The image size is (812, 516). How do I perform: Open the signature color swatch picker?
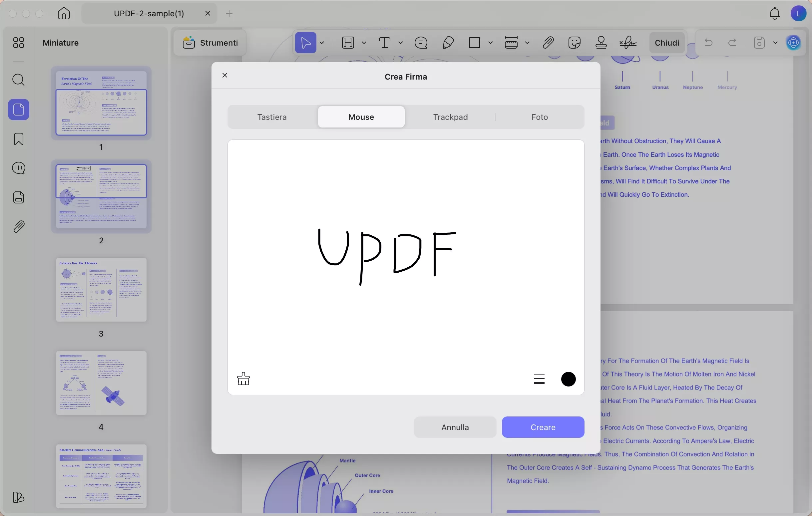coord(568,379)
